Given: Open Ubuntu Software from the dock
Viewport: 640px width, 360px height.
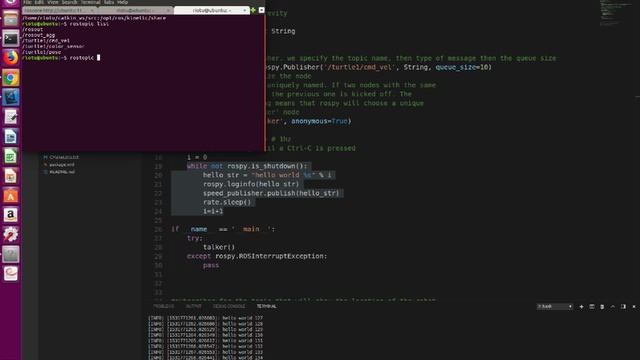Looking at the screenshot, I should (11, 195).
